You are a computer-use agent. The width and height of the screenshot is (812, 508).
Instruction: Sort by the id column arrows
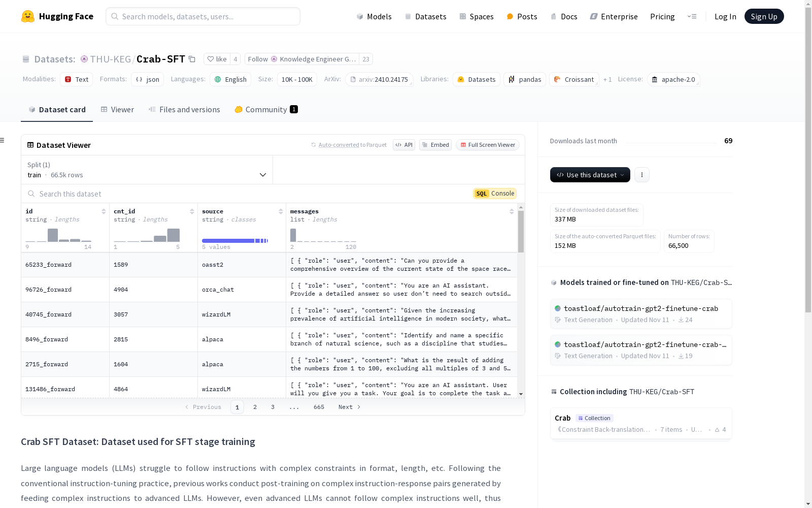point(104,211)
